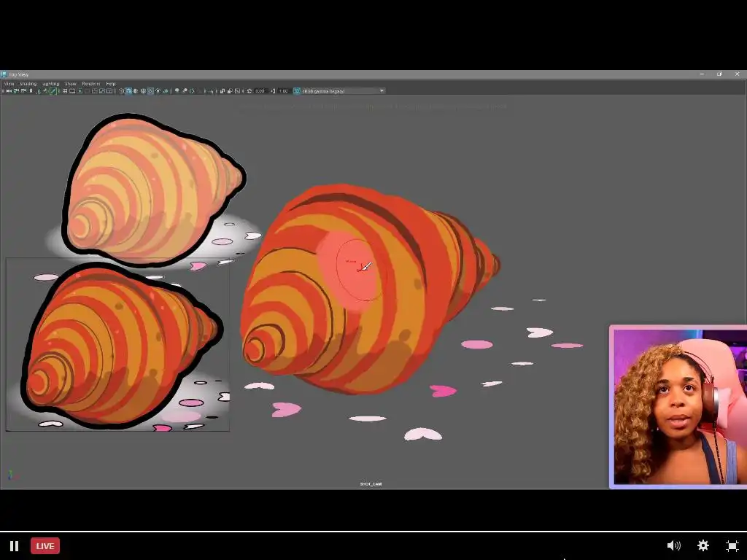
Task: Toggle the X-Ray Joints icon
Action: click(x=237, y=91)
